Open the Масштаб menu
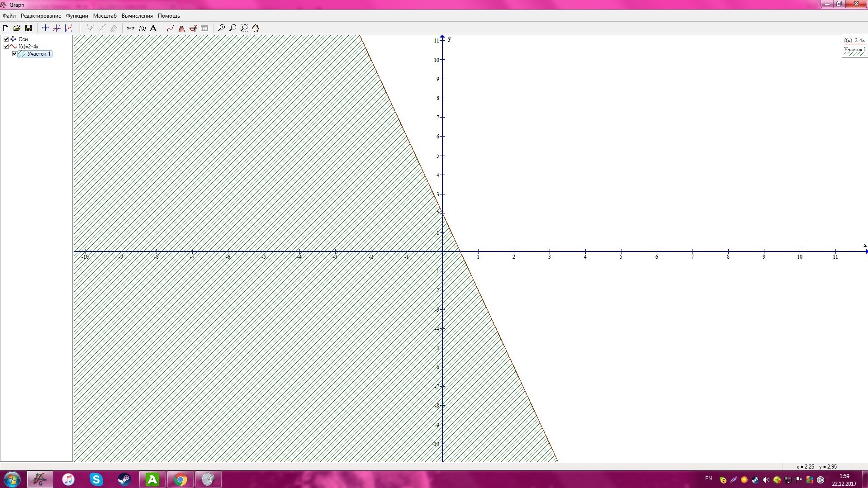 [x=104, y=16]
